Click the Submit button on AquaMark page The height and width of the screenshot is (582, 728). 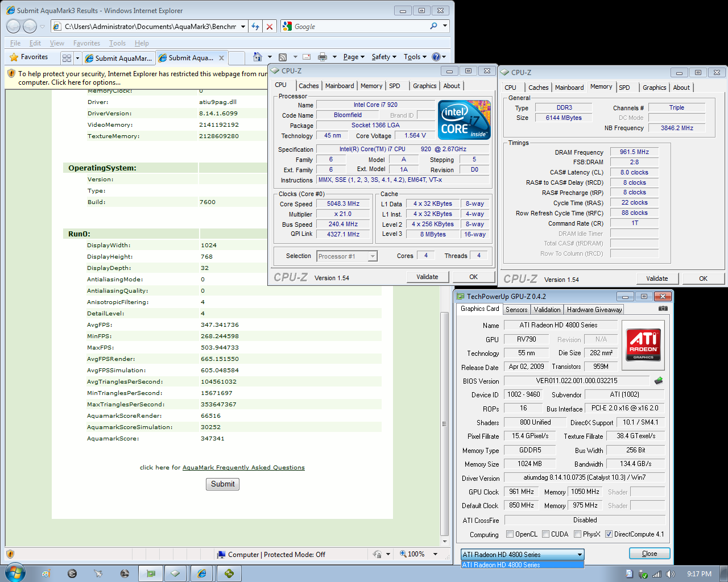(x=222, y=484)
